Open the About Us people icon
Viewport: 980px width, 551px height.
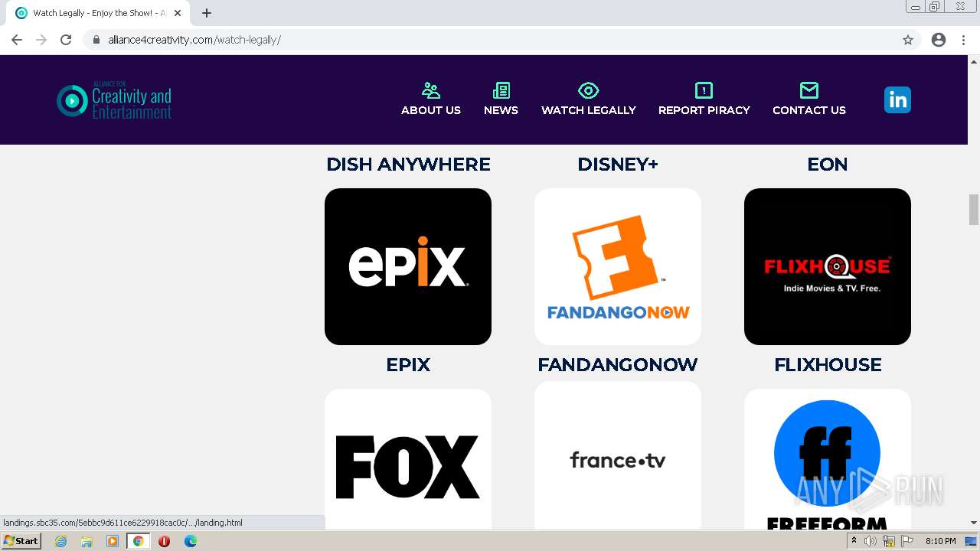[x=431, y=90]
